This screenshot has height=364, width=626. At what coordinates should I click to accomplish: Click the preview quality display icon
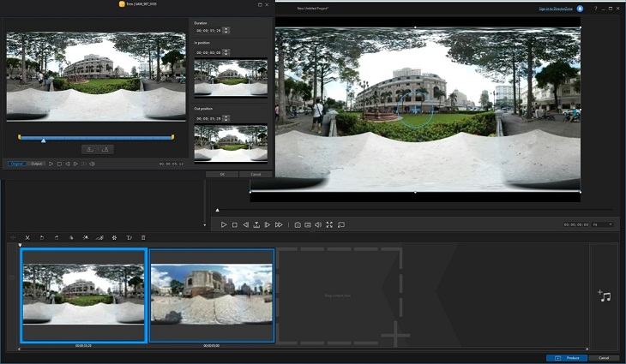click(308, 225)
